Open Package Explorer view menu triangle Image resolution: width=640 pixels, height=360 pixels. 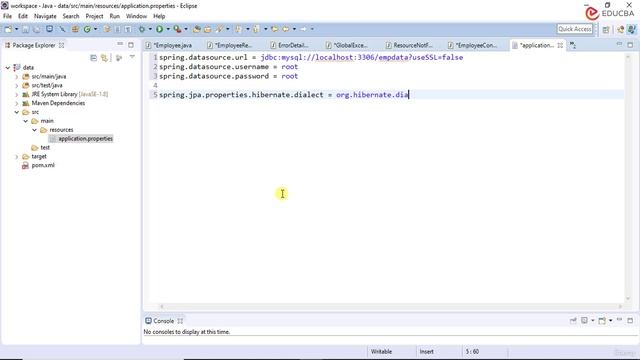tap(132, 57)
